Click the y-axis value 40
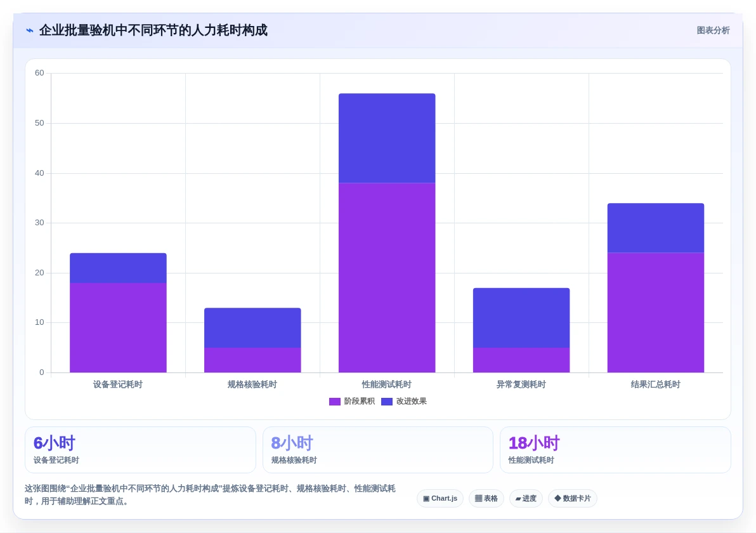Viewport: 756px width, 533px height. coord(39,173)
